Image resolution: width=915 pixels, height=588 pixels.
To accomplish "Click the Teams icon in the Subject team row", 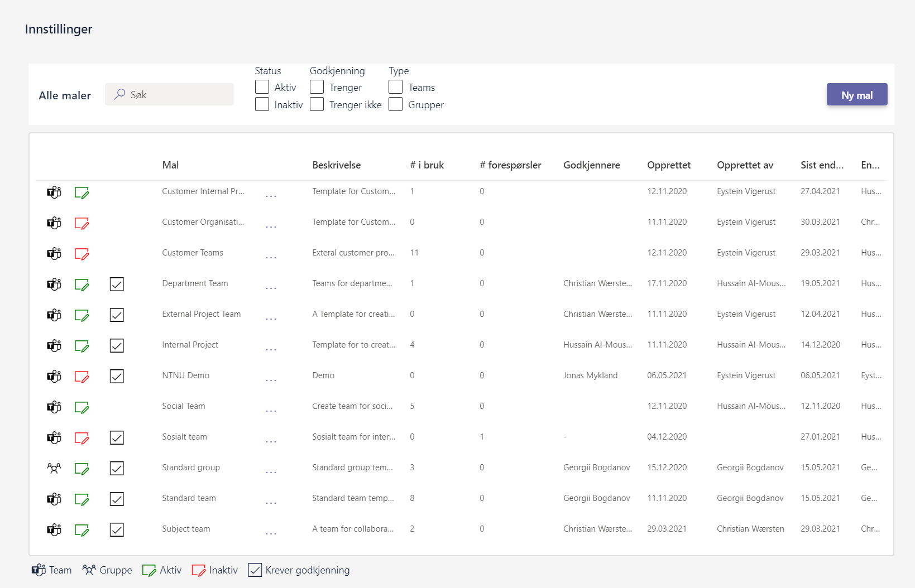I will [x=54, y=530].
